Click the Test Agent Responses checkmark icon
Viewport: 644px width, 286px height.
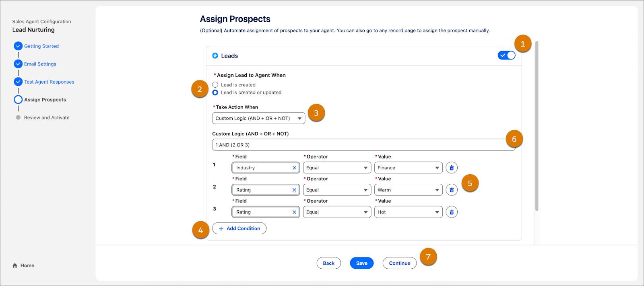(18, 82)
